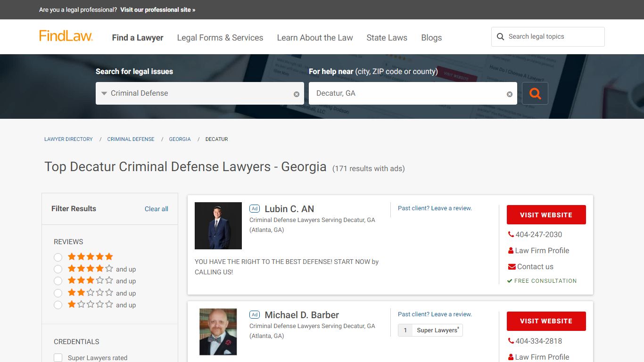This screenshot has height=362, width=644.
Task: Click the magnifier icon in Search legal topics
Action: click(x=501, y=37)
